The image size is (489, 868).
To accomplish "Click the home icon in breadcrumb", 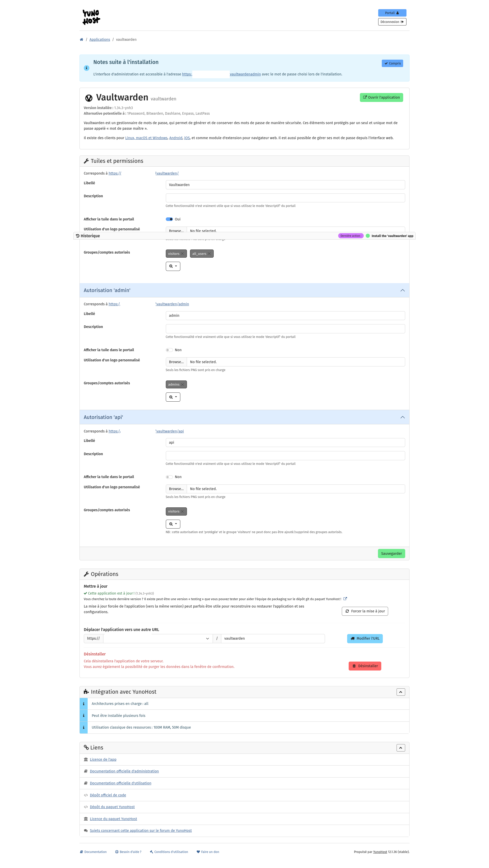I will pos(81,40).
